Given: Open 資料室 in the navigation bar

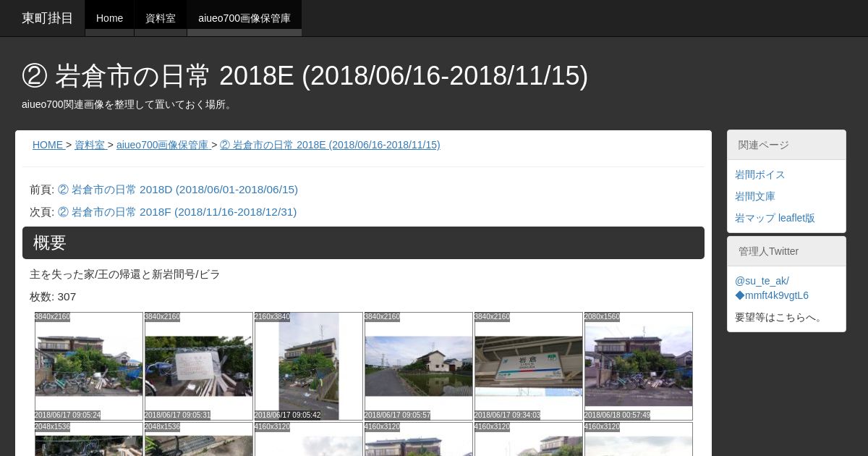Looking at the screenshot, I should [x=161, y=18].
